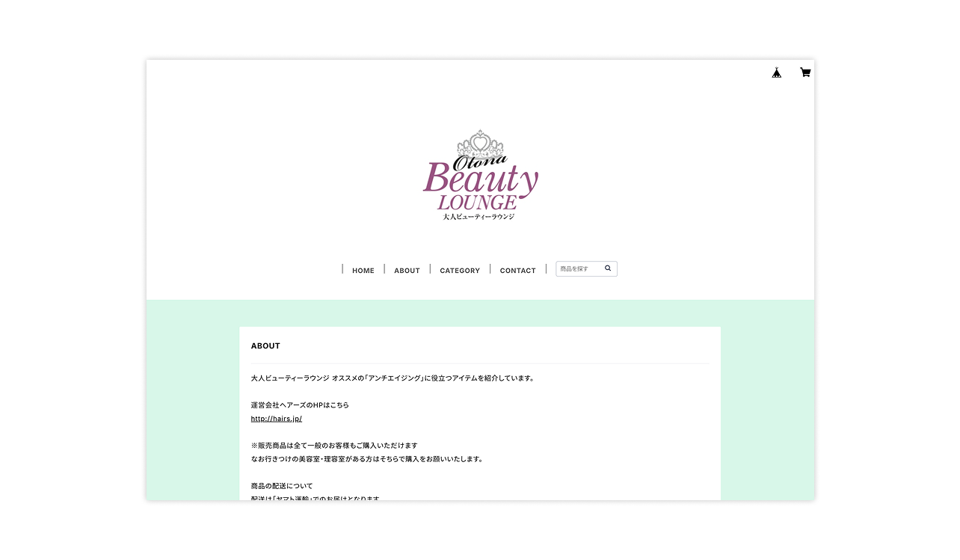The image size is (960, 560).
Task: Click the line starting ※販売商品は全て一般のお客様も
Action: (334, 446)
